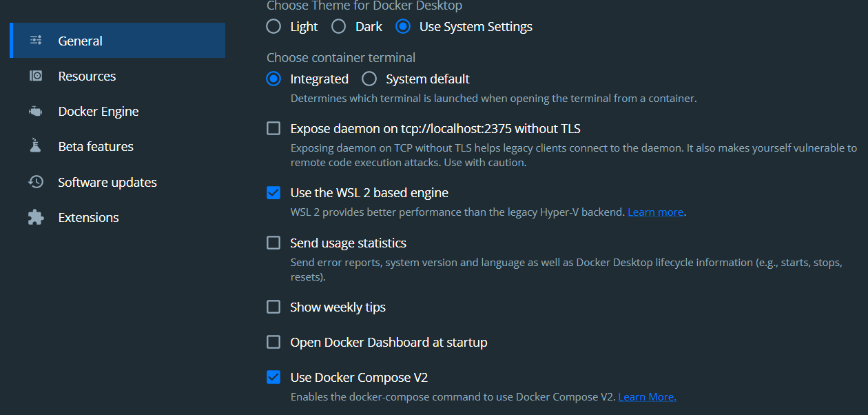Open Resources settings via its sidebar icon
The image size is (868, 415).
coord(35,76)
